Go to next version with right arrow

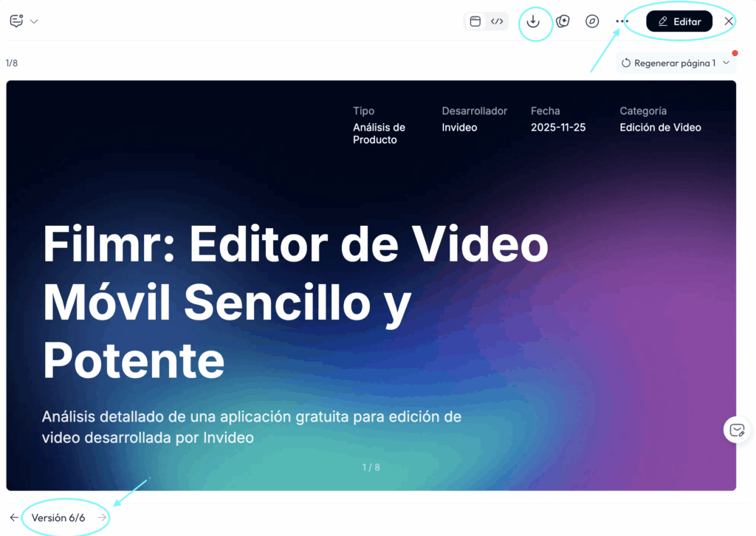coord(102,518)
